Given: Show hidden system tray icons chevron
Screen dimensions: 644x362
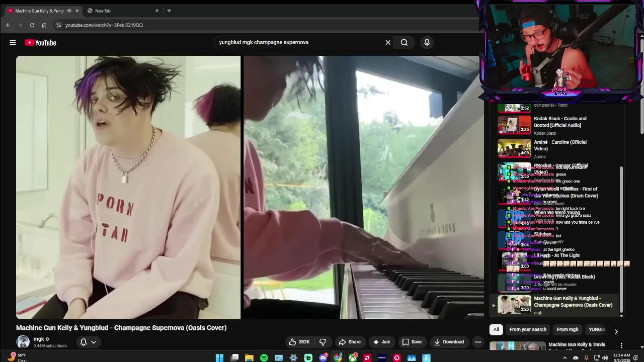Looking at the screenshot, I should pyautogui.click(x=565, y=358).
